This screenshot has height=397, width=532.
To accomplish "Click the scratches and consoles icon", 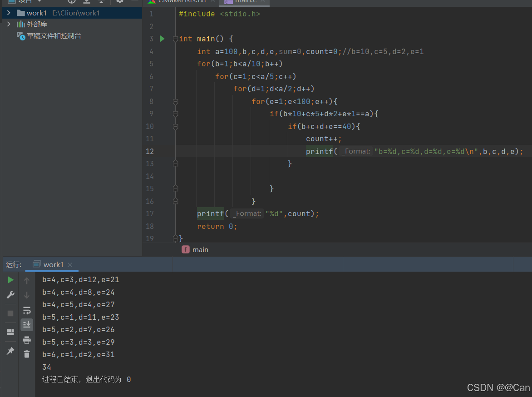I will click(x=21, y=36).
